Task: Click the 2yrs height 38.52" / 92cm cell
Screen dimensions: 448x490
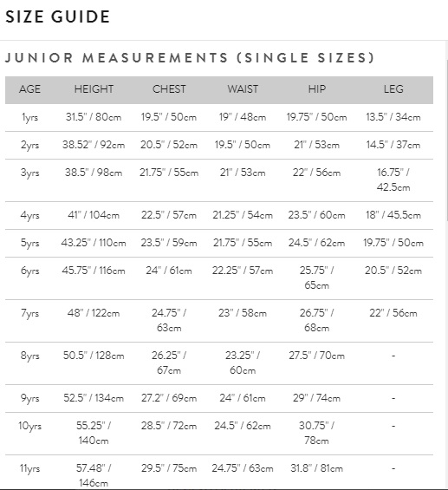Action: pyautogui.click(x=94, y=145)
